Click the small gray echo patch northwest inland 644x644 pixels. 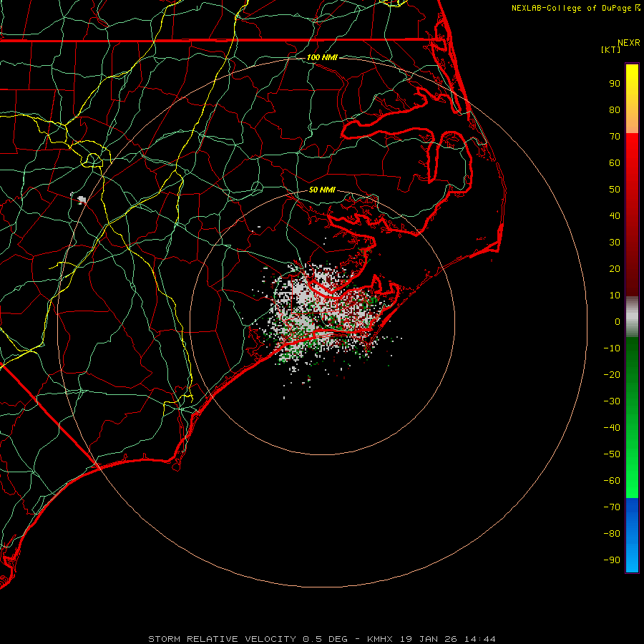click(x=82, y=200)
